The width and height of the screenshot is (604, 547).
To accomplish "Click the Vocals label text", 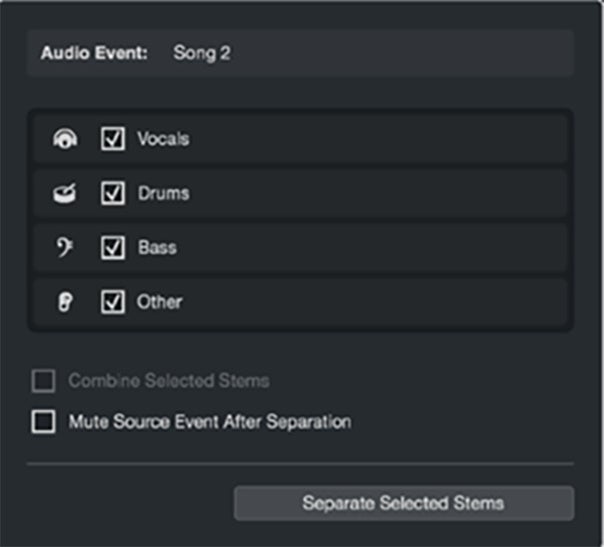I will click(x=163, y=139).
